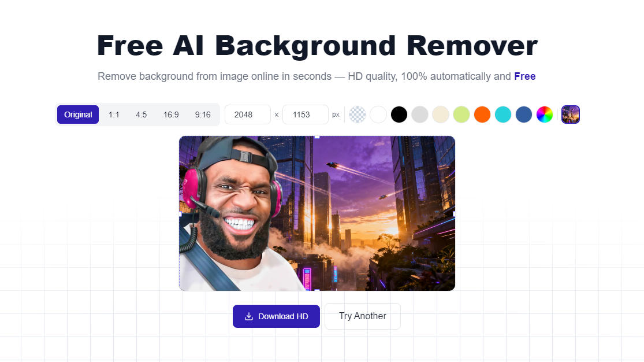Switch to the 4:5 aspect ratio

click(x=142, y=114)
